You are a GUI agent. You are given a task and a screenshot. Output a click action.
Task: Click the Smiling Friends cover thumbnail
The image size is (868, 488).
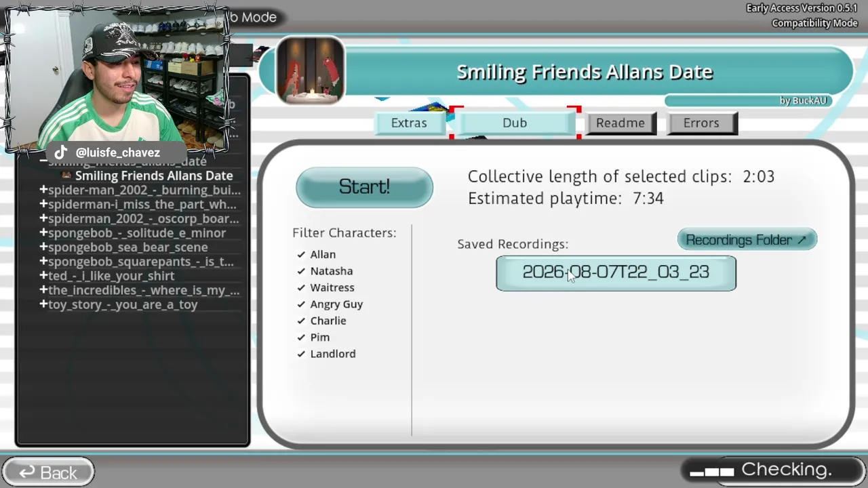(310, 70)
